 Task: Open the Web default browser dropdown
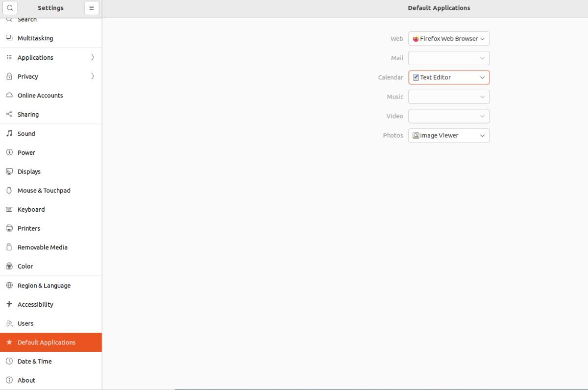pos(449,39)
